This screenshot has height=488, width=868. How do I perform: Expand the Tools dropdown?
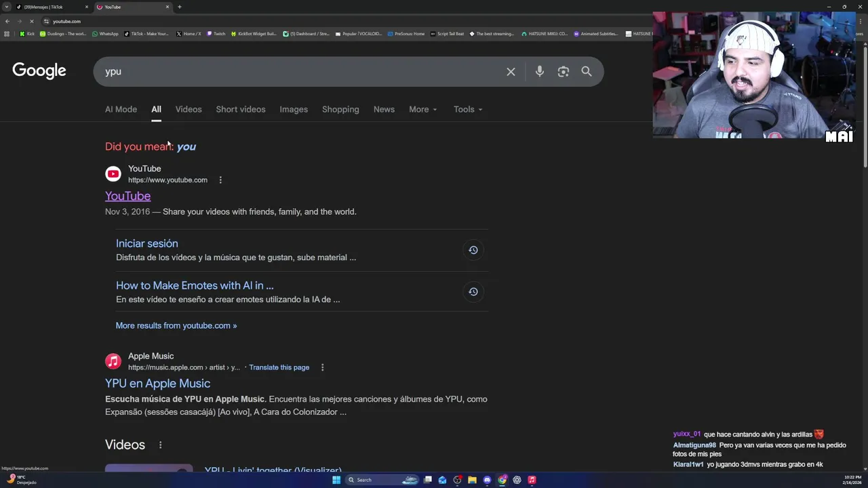click(468, 109)
